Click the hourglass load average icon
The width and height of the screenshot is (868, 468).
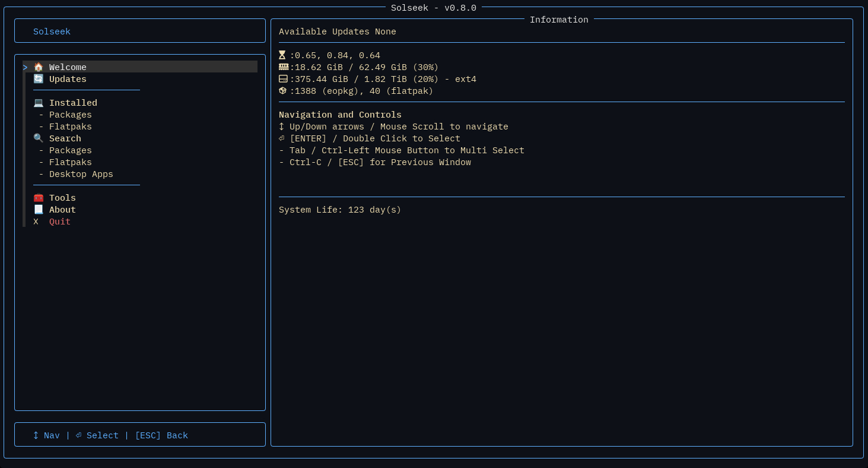[283, 55]
